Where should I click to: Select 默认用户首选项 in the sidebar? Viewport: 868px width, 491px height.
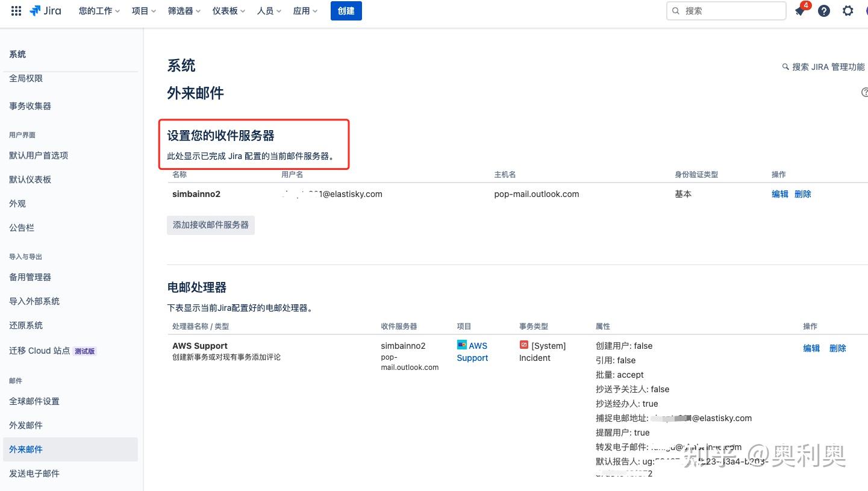39,155
